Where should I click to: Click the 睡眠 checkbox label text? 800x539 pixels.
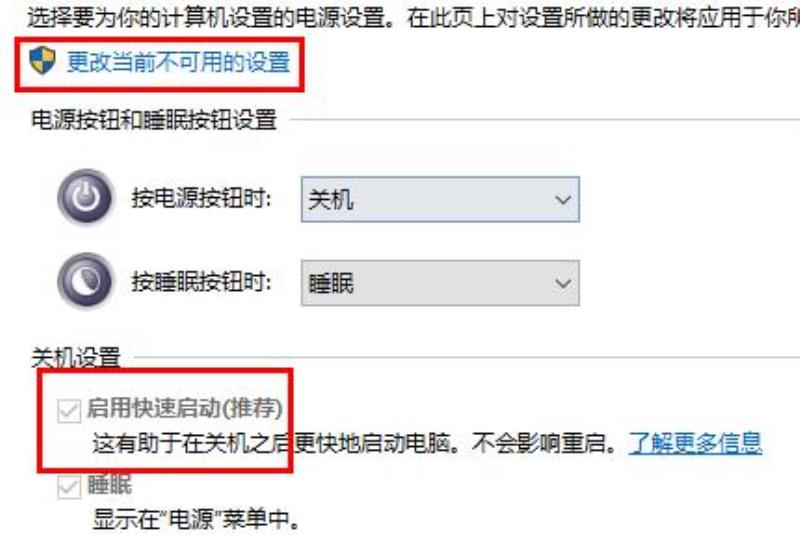click(x=110, y=485)
